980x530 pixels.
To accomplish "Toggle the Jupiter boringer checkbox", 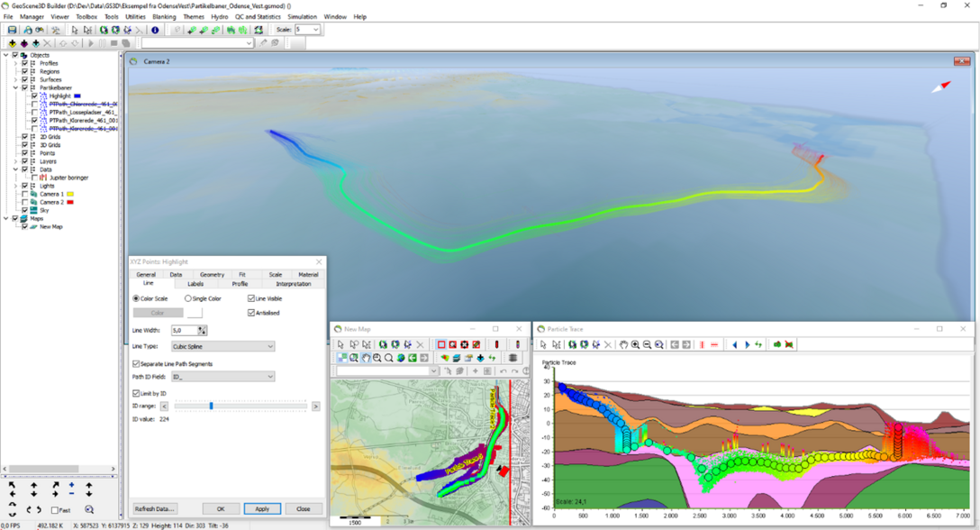I will coord(34,178).
